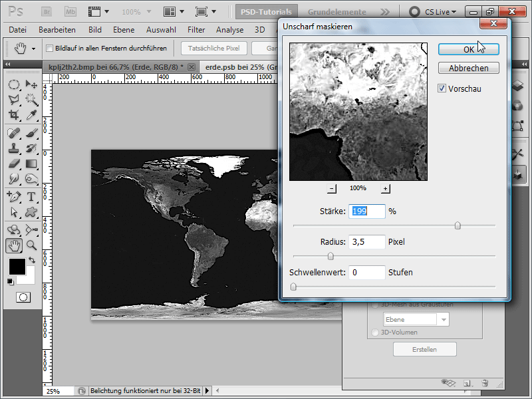Select the 3D Camera tool
This screenshot has width=532, height=399.
point(31,229)
